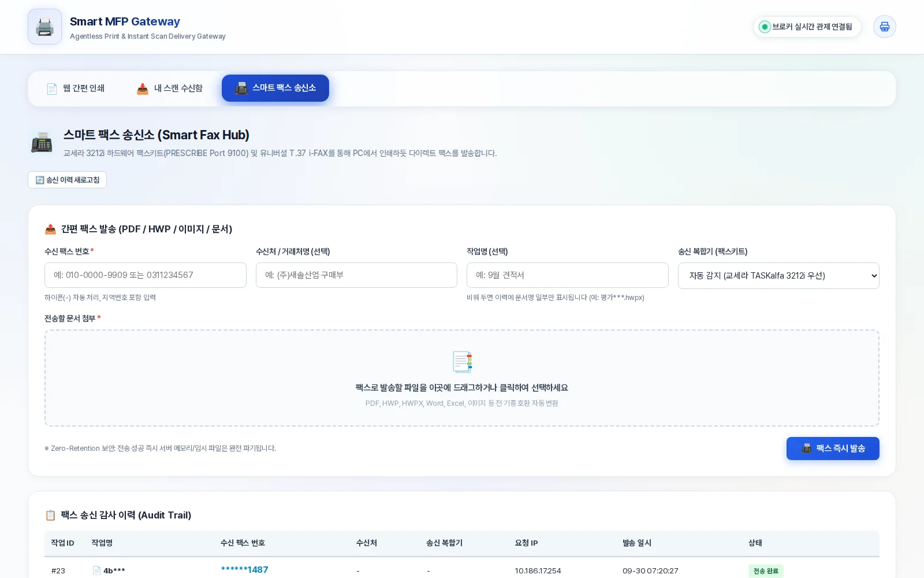Click the 전송 완료 status badge in row #23
The height and width of the screenshot is (578, 924).
[x=766, y=571]
